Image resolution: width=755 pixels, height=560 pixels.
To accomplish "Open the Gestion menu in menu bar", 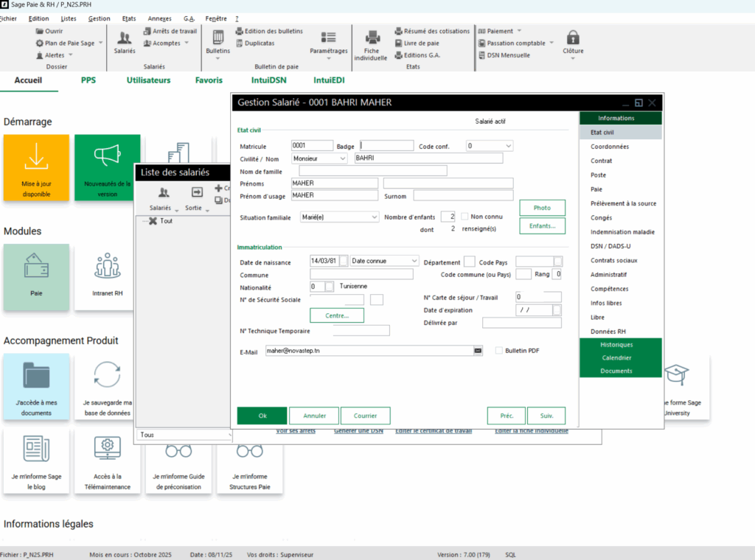I will (99, 18).
